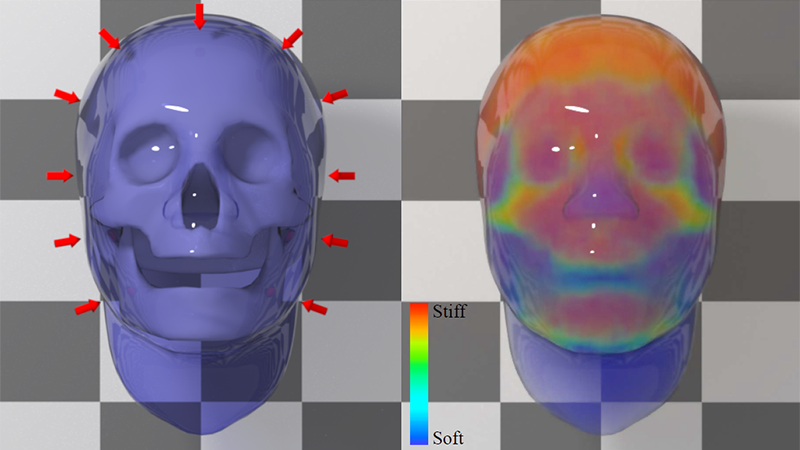Pick the green middle of the stiffness colorbar

tap(421, 368)
